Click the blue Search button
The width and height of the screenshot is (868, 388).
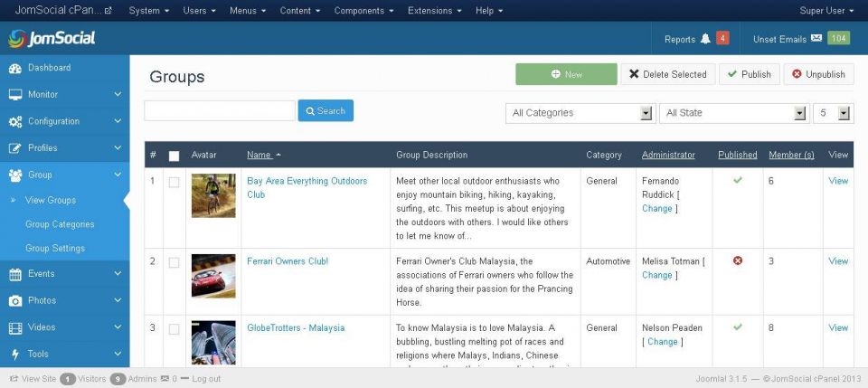point(325,110)
